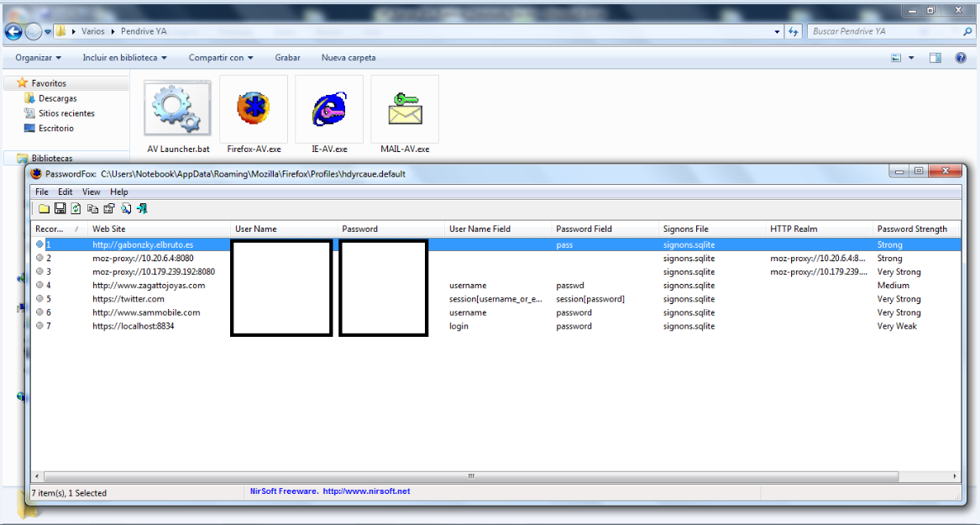
Task: Open folder icon in PasswordFox toolbar
Action: pos(44,209)
